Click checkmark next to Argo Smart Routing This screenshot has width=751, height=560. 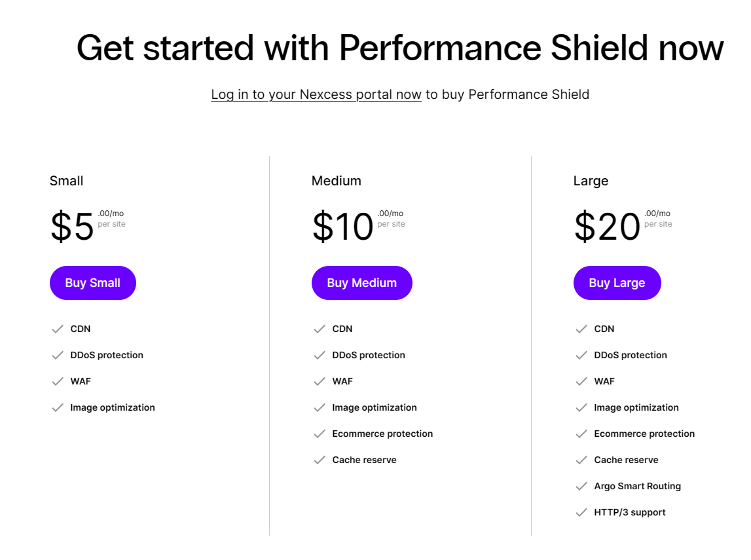click(581, 486)
